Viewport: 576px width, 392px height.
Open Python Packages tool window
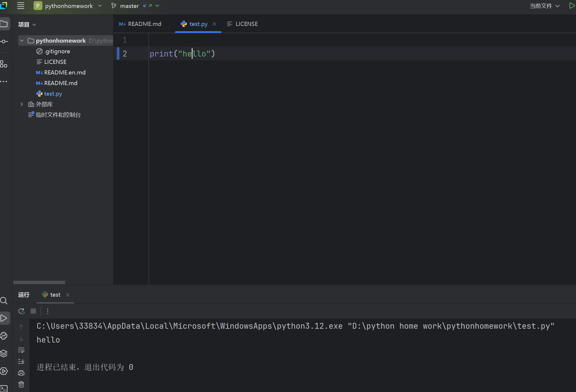coord(4,353)
